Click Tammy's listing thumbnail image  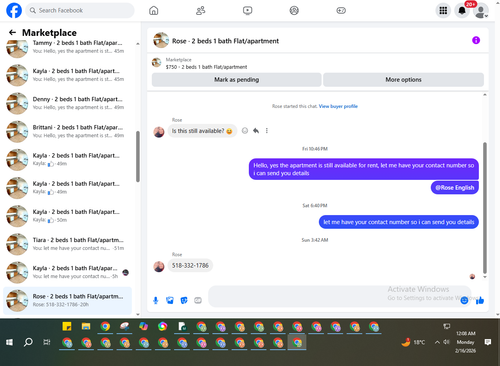click(17, 49)
